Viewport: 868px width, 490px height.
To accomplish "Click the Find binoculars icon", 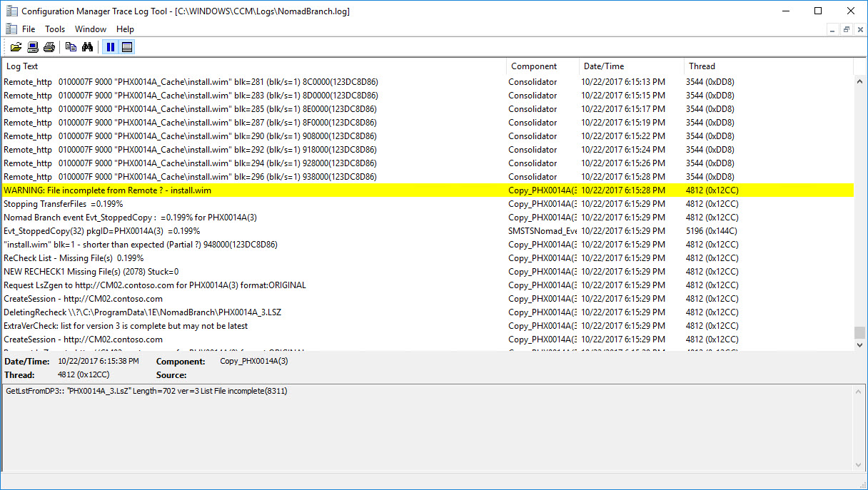I will point(88,47).
